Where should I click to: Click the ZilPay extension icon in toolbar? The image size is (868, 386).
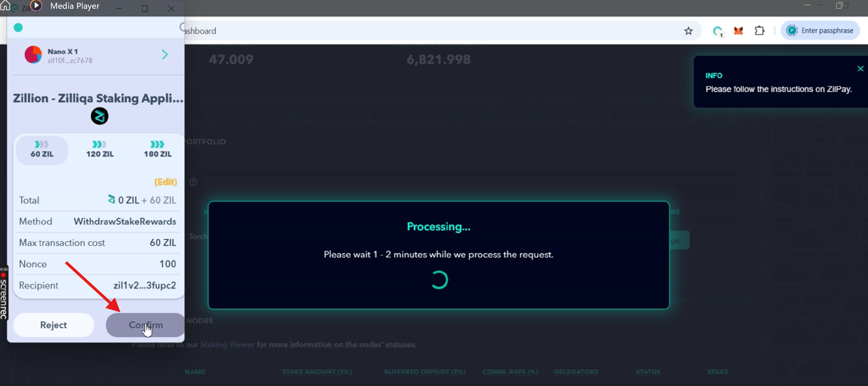[718, 31]
